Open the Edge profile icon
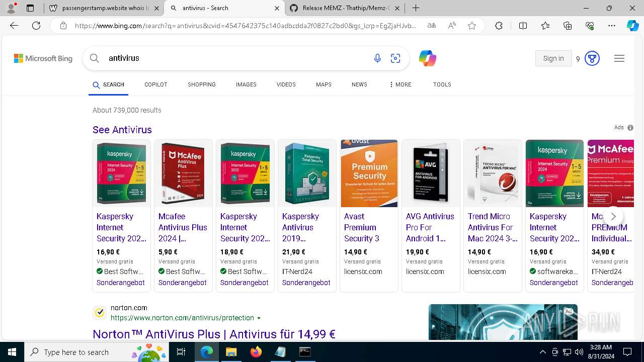The width and height of the screenshot is (644, 362). tap(11, 8)
